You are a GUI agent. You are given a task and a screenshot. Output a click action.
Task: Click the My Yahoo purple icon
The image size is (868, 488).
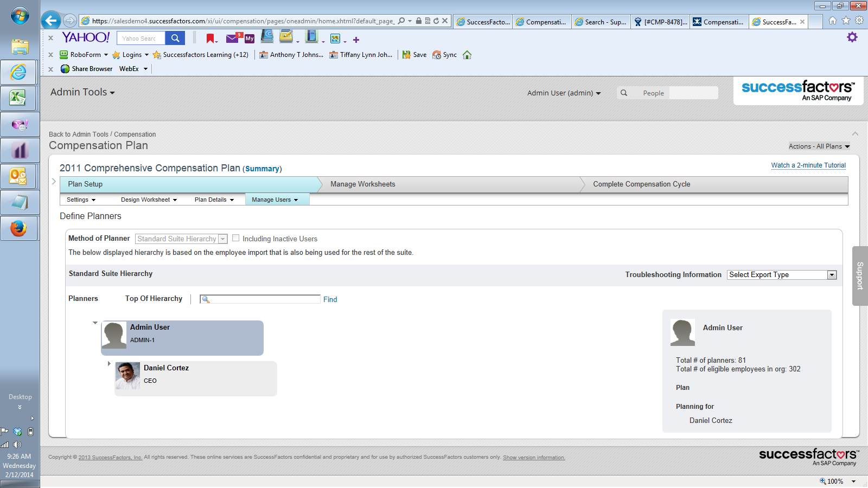pyautogui.click(x=250, y=38)
